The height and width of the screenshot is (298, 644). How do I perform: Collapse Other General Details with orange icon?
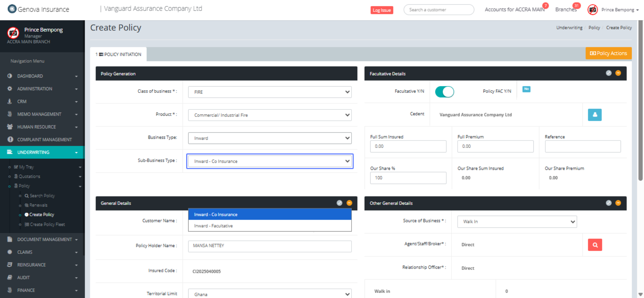click(618, 203)
